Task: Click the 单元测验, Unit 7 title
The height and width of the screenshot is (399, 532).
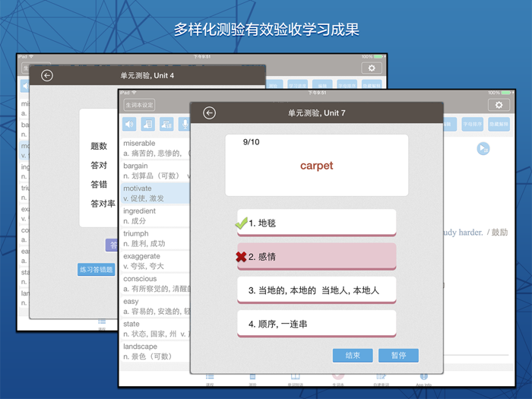Action: pyautogui.click(x=317, y=113)
